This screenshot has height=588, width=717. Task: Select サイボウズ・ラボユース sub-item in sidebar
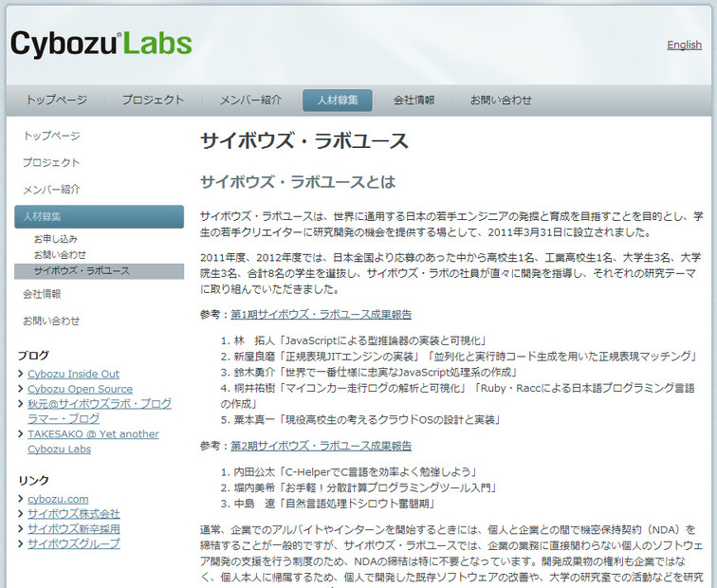click(100, 271)
